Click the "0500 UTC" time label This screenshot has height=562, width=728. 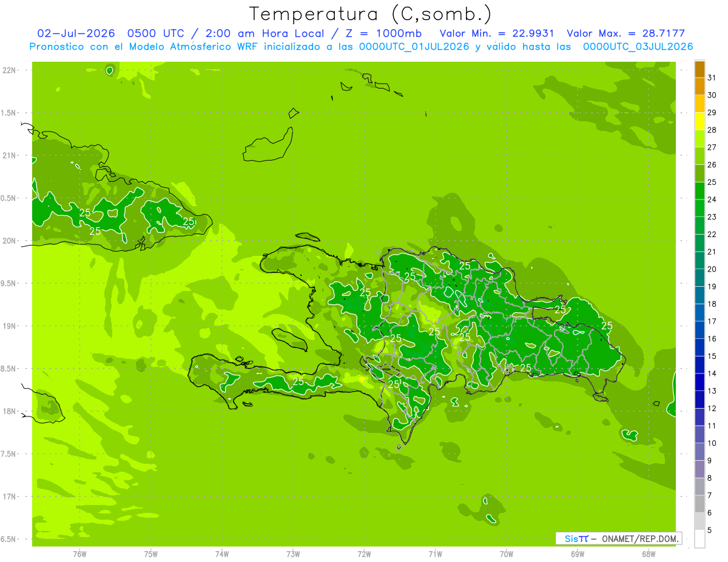point(156,33)
